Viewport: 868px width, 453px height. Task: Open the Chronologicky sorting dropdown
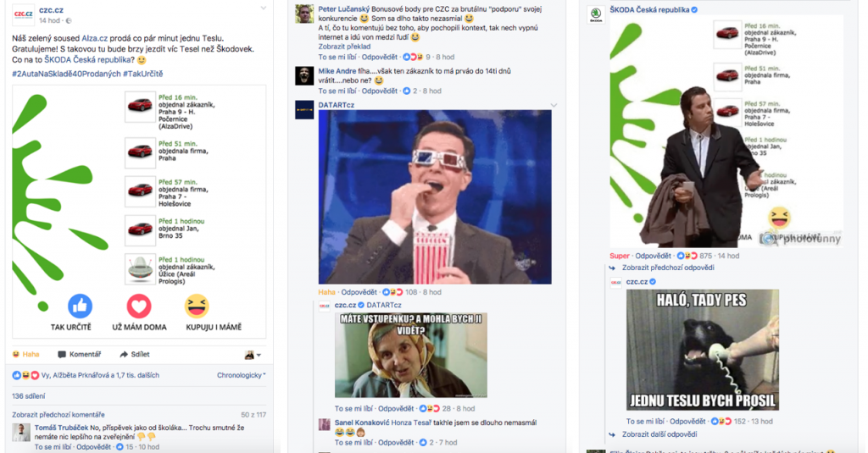[x=241, y=375]
